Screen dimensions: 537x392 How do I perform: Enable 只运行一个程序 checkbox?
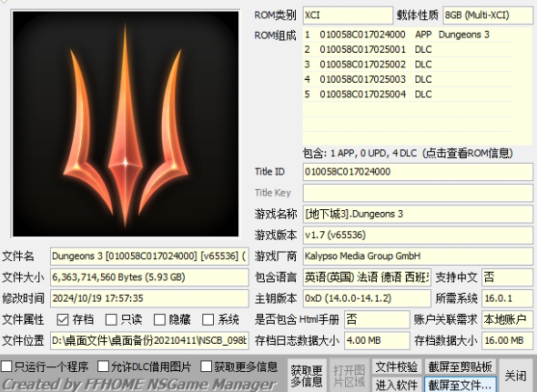tap(6, 367)
